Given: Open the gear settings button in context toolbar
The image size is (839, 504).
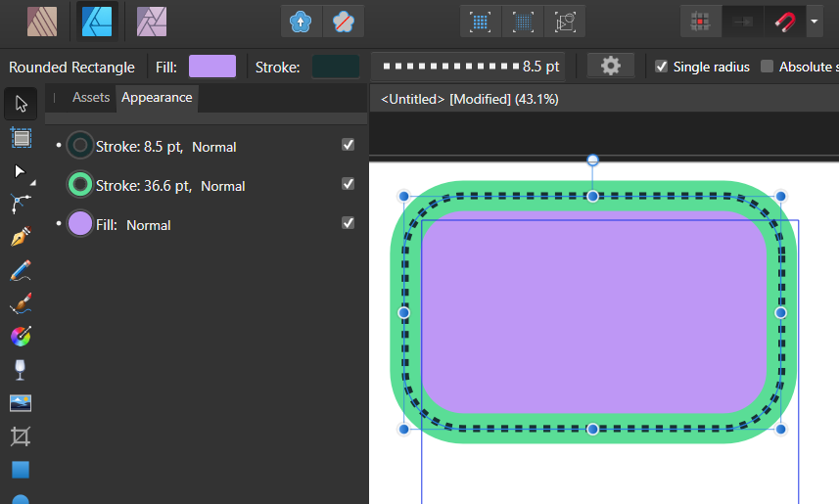Looking at the screenshot, I should pos(611,67).
